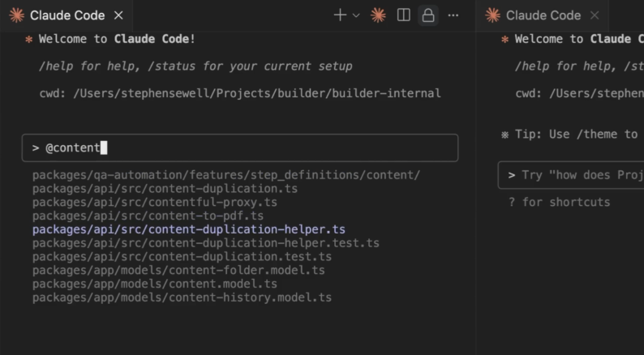Select the step_definitions/content/ folder suggestion
This screenshot has height=355, width=644.
tap(225, 174)
